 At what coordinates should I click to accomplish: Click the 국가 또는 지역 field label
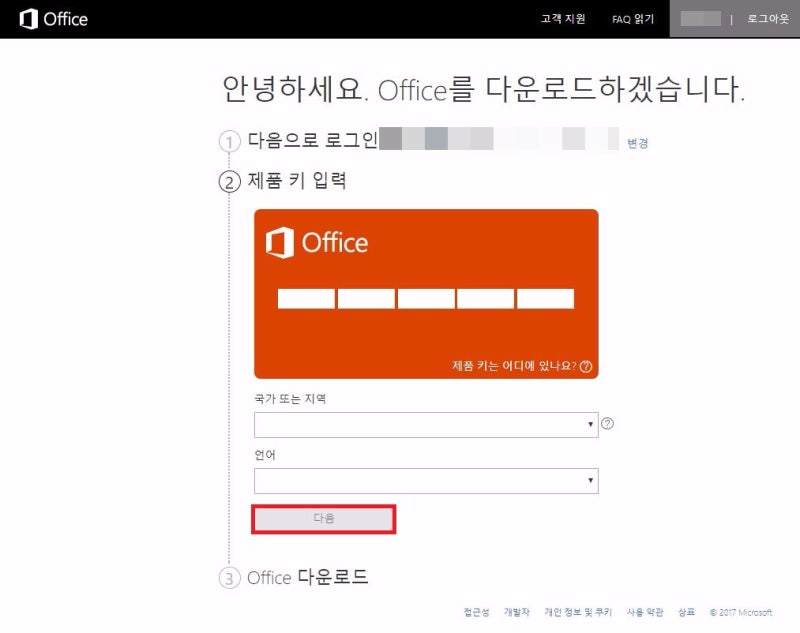pyautogui.click(x=290, y=398)
